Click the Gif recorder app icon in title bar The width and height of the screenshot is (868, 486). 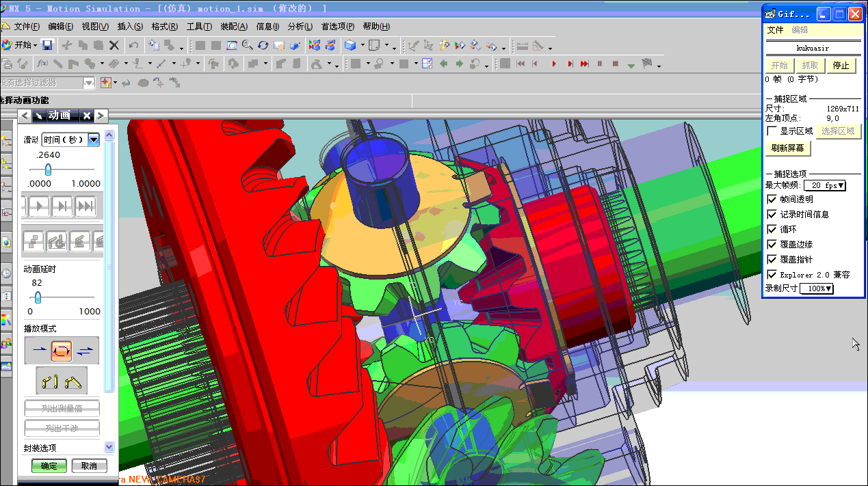coord(770,14)
